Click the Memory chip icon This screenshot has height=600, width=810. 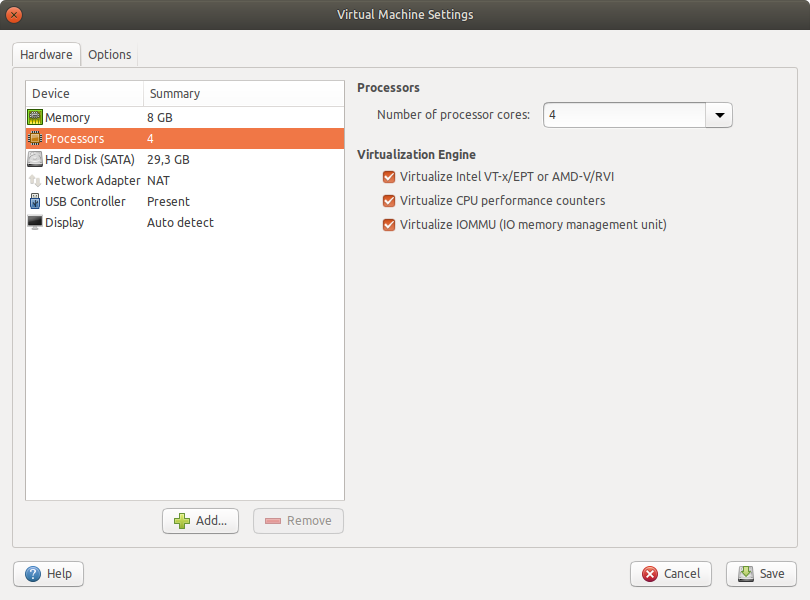tap(35, 118)
